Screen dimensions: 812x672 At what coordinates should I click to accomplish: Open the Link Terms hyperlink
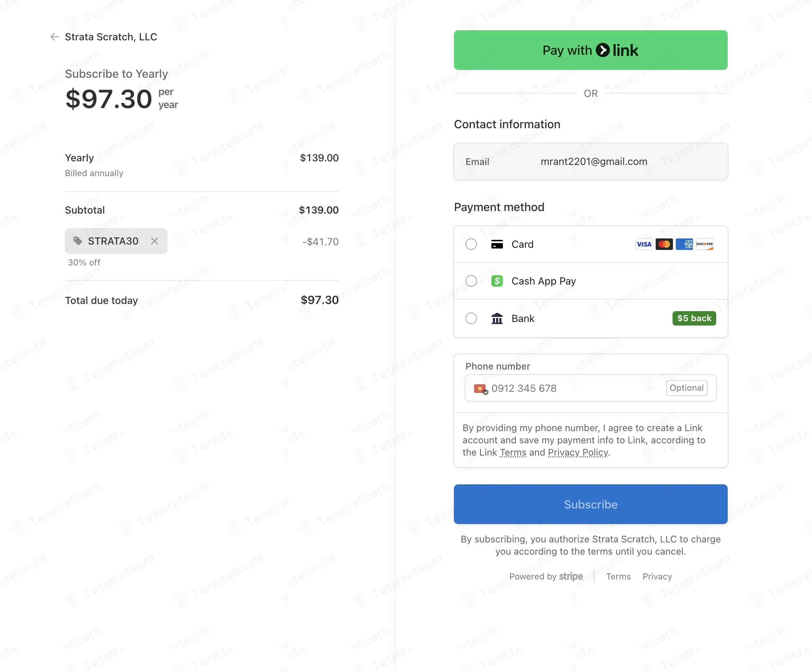513,452
